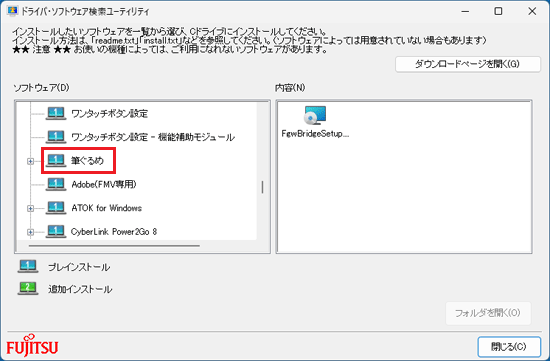
Task: Click the FgwBridgeSetup file name label
Action: coord(315,134)
